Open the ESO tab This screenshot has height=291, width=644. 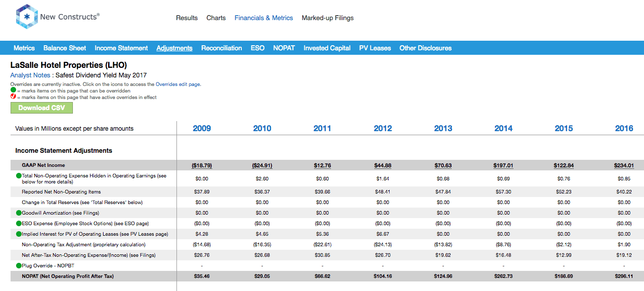coord(257,48)
